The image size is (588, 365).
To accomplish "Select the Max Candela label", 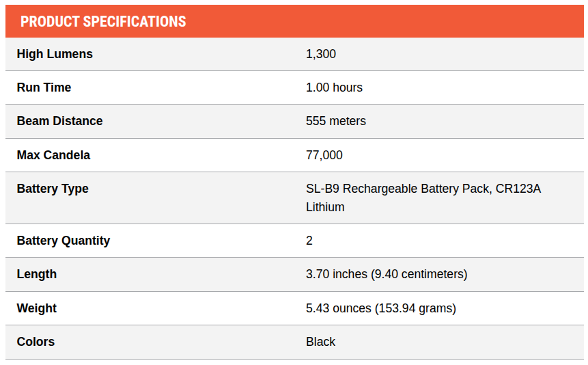I will 53,155.
